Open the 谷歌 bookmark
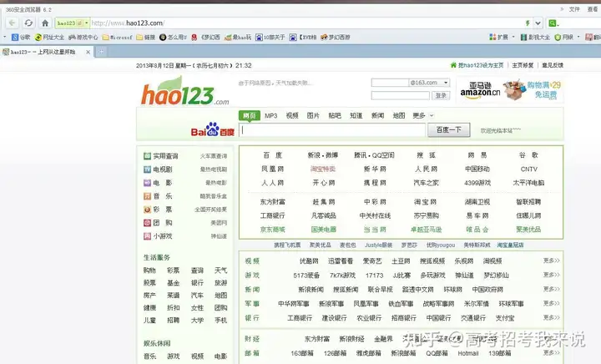The width and height of the screenshot is (601, 364). click(21, 38)
